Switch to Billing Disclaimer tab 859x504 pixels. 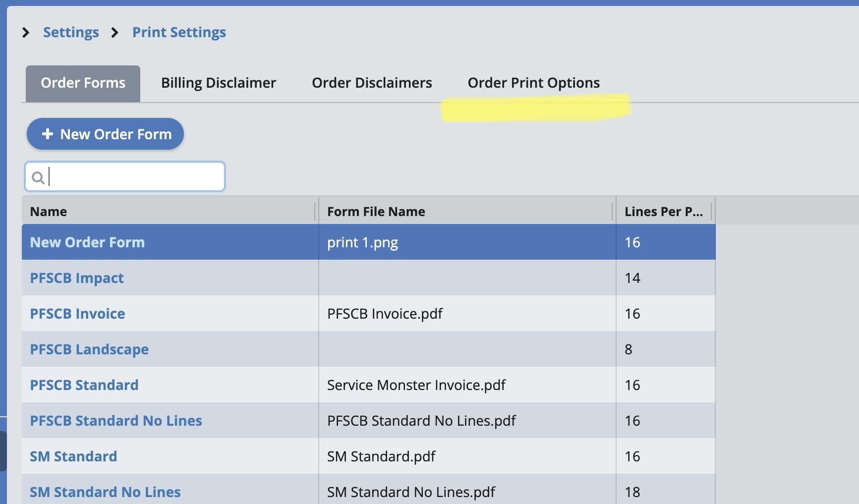coord(218,83)
